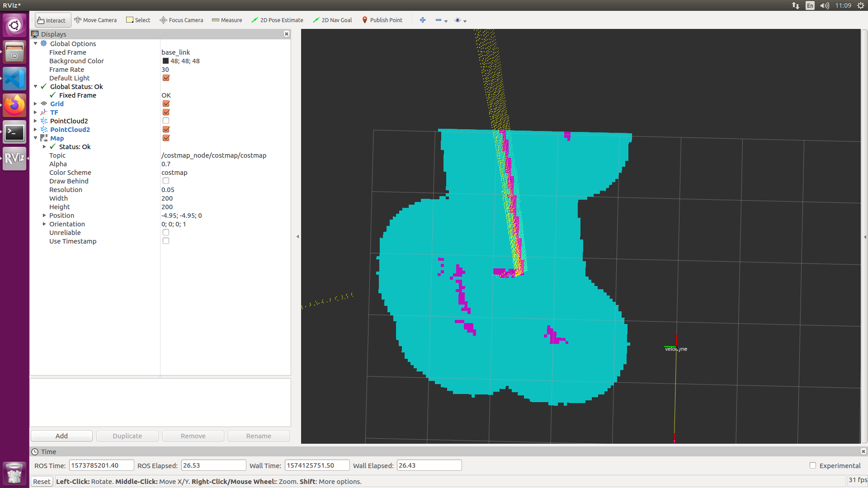
Task: Collapse the Global Options tree
Action: [36, 43]
